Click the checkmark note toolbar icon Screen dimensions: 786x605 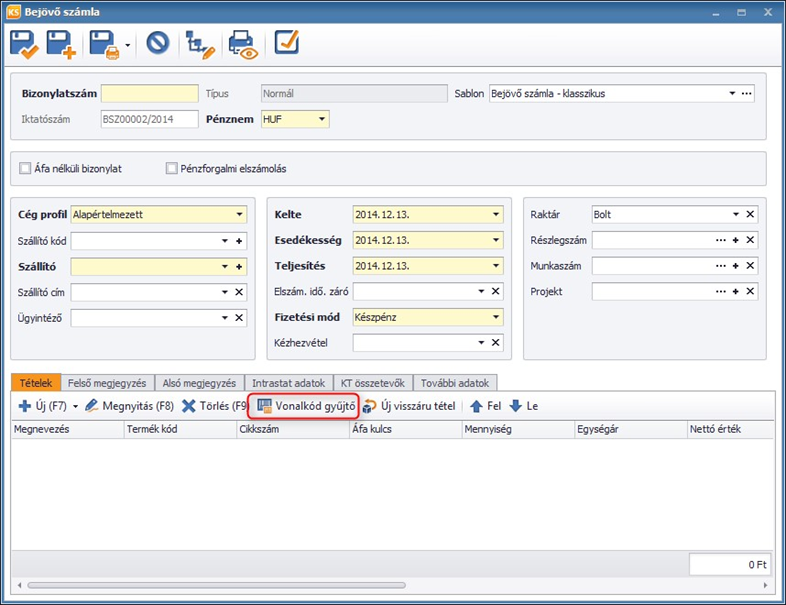point(287,42)
